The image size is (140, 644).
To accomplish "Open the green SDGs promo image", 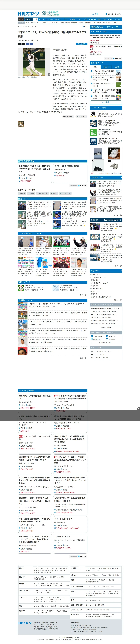I will pyautogui.click(x=93, y=132).
